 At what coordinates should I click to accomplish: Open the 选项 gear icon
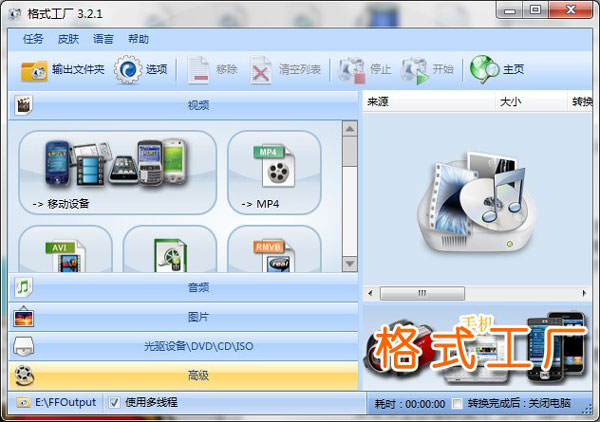click(x=128, y=70)
